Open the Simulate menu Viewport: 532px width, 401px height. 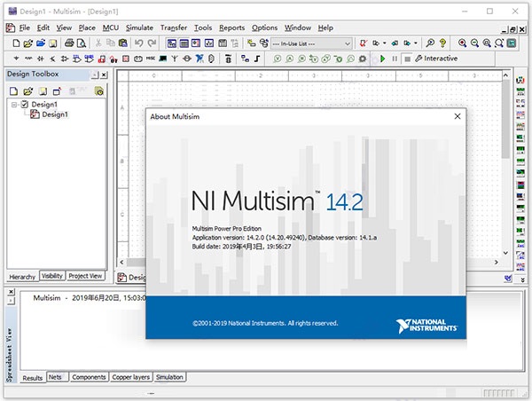[x=139, y=28]
